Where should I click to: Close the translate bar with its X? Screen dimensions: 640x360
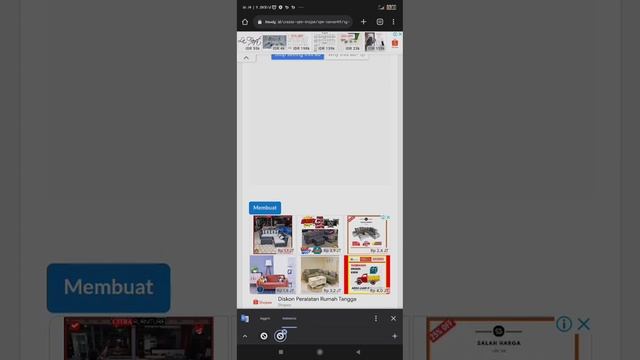click(393, 318)
